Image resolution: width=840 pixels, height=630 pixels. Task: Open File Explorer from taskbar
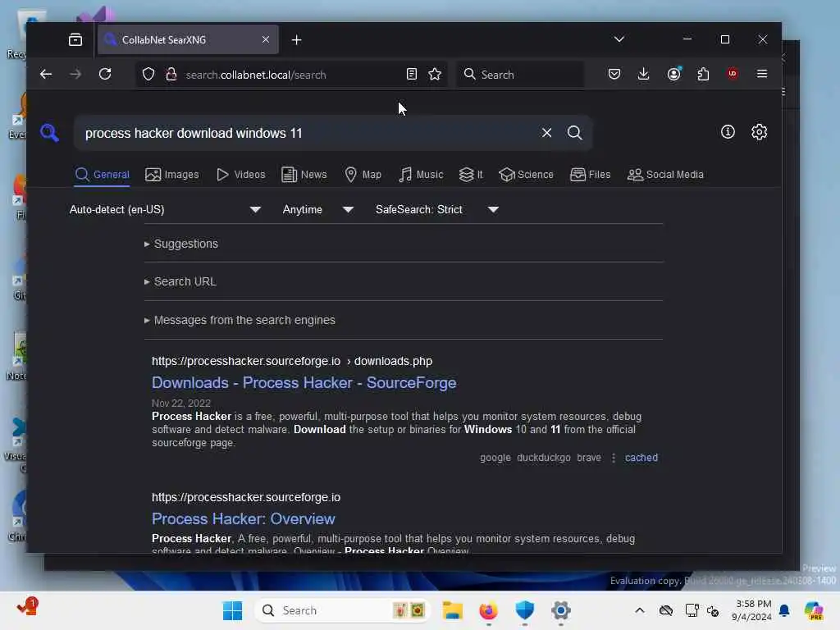click(x=452, y=610)
